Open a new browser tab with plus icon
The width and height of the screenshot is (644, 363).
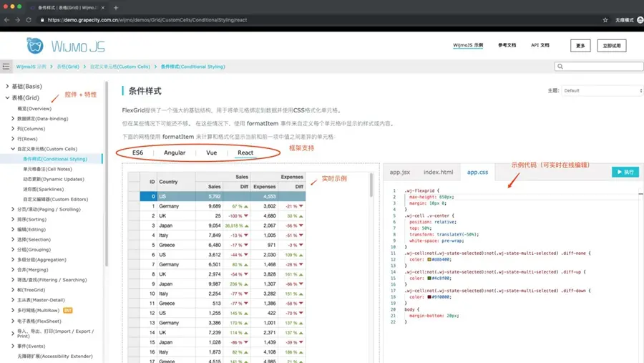tap(116, 7)
